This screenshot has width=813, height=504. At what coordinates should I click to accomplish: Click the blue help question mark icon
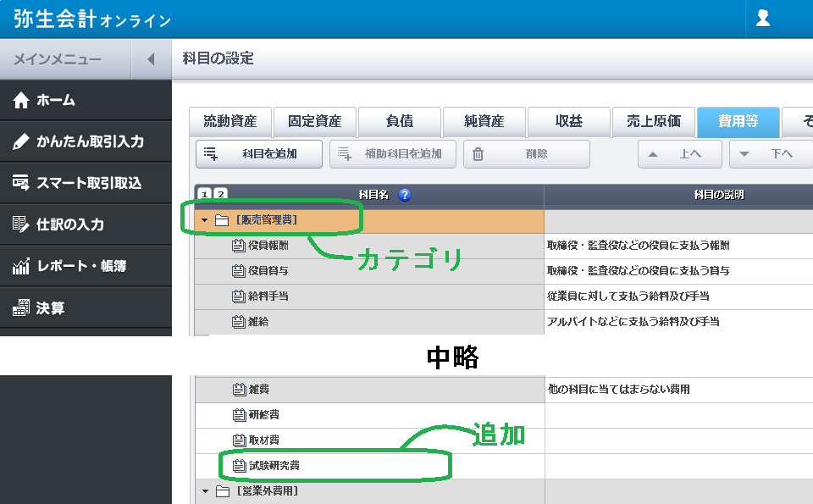404,195
